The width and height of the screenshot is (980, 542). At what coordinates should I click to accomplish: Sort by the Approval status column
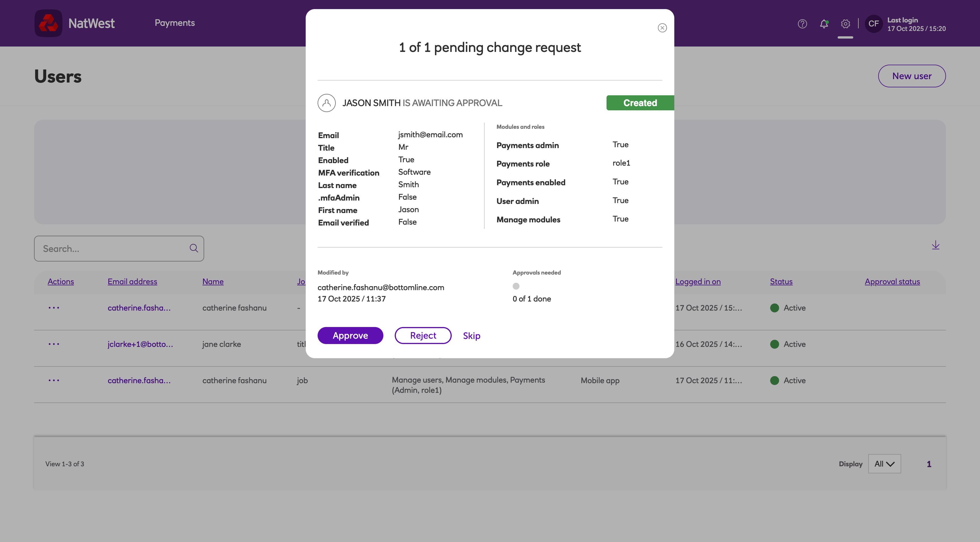[x=892, y=282]
